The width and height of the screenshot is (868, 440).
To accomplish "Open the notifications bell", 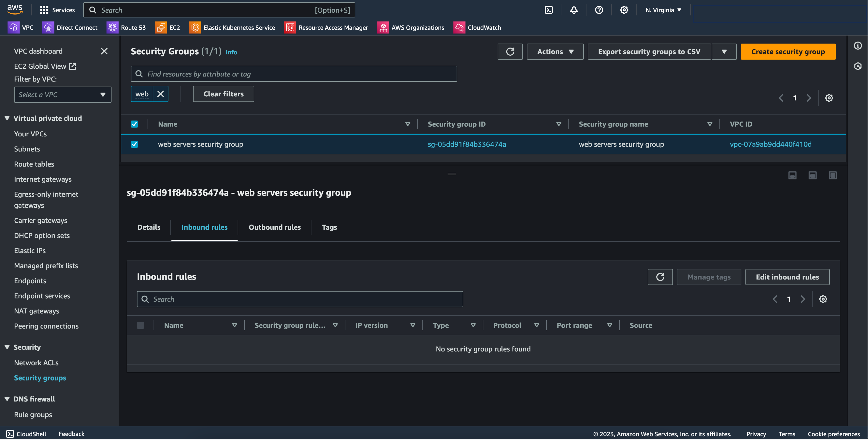I will tap(573, 10).
